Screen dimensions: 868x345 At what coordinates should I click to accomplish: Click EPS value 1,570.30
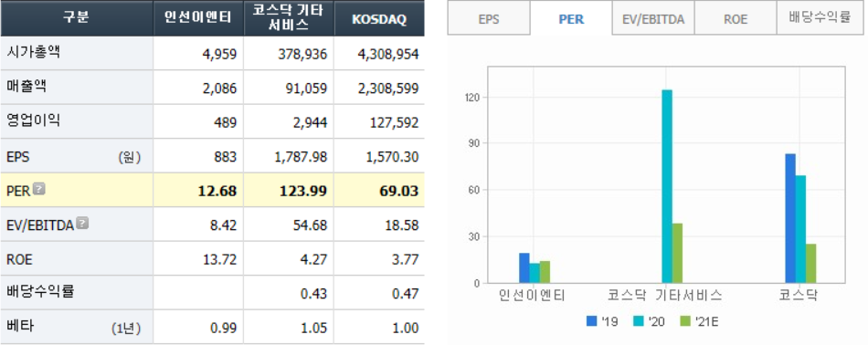393,157
